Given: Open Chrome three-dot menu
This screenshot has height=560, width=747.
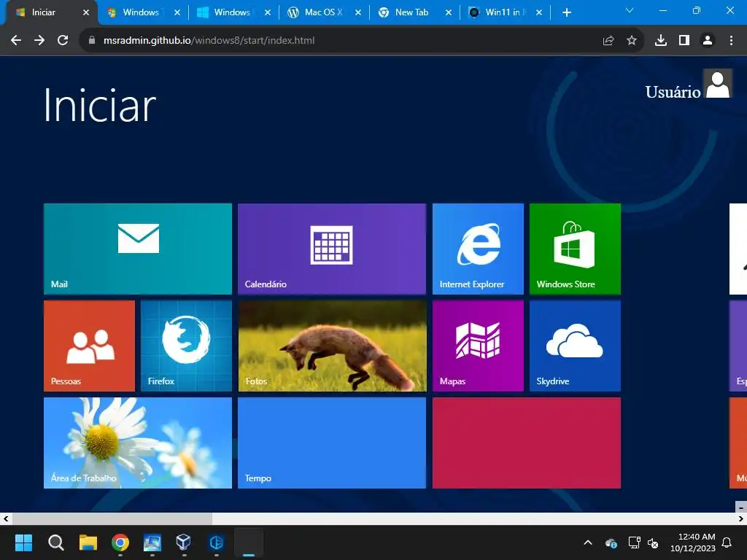Looking at the screenshot, I should pyautogui.click(x=731, y=41).
